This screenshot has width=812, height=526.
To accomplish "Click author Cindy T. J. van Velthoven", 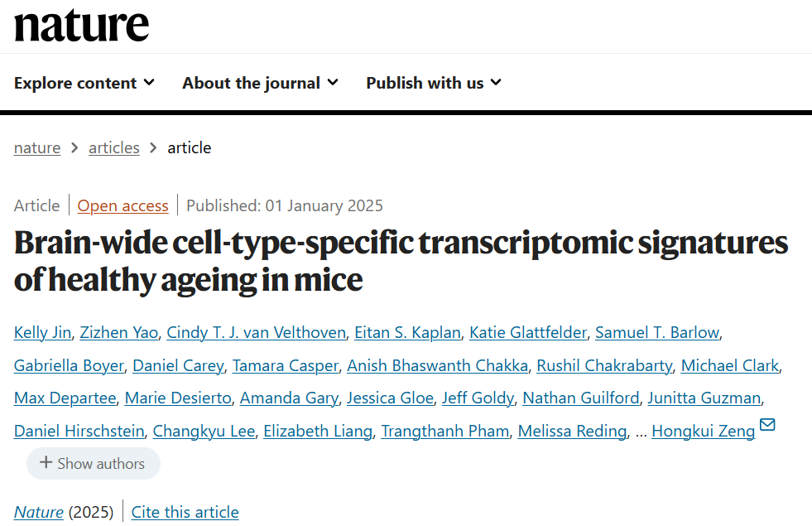I will click(x=256, y=332).
